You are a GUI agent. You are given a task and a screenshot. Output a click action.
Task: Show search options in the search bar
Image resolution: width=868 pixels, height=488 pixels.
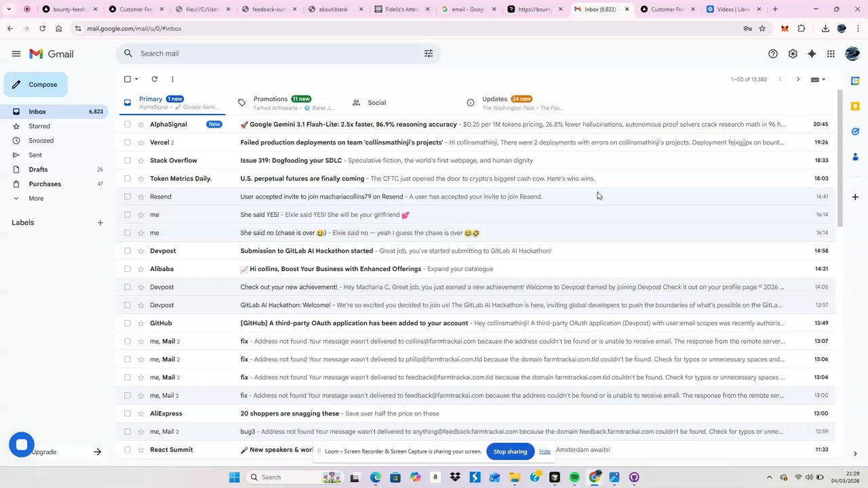[x=429, y=54]
